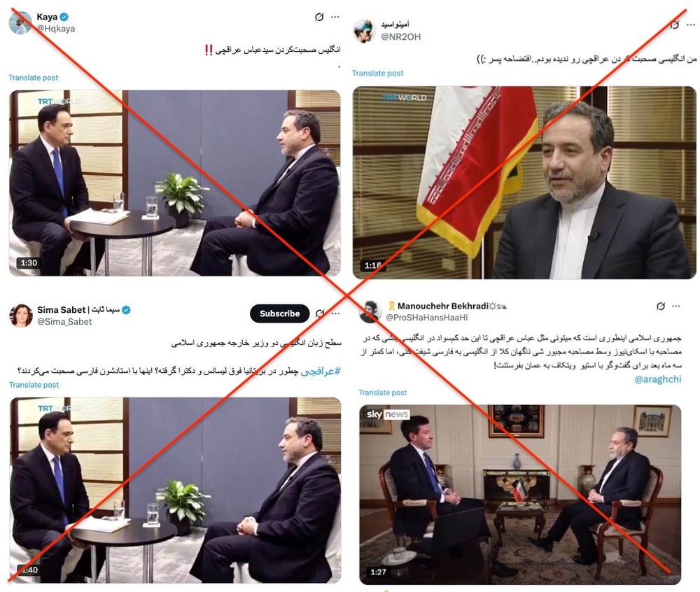
Task: Open Kaya's profile avatar
Action: 20,23
